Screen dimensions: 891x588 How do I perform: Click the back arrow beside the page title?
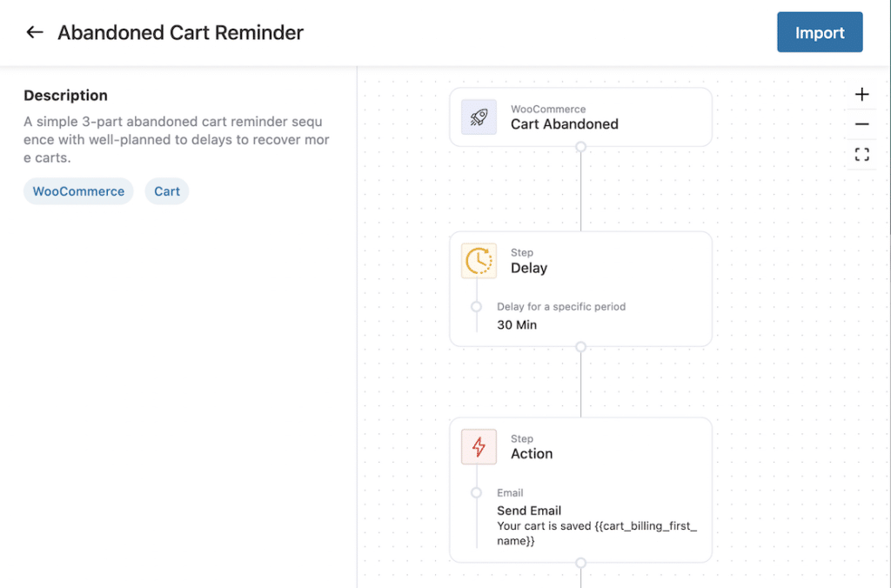coord(35,33)
